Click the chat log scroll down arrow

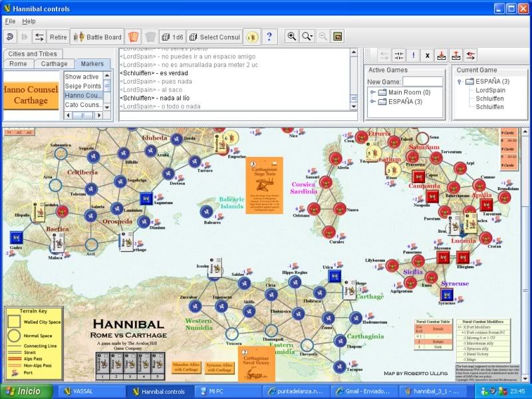354,106
